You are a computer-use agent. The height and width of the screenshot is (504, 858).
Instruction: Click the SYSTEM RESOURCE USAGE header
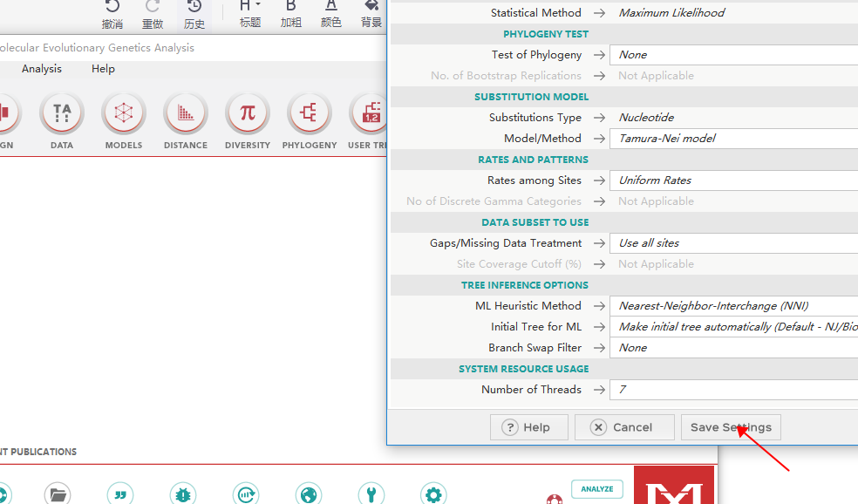(524, 369)
